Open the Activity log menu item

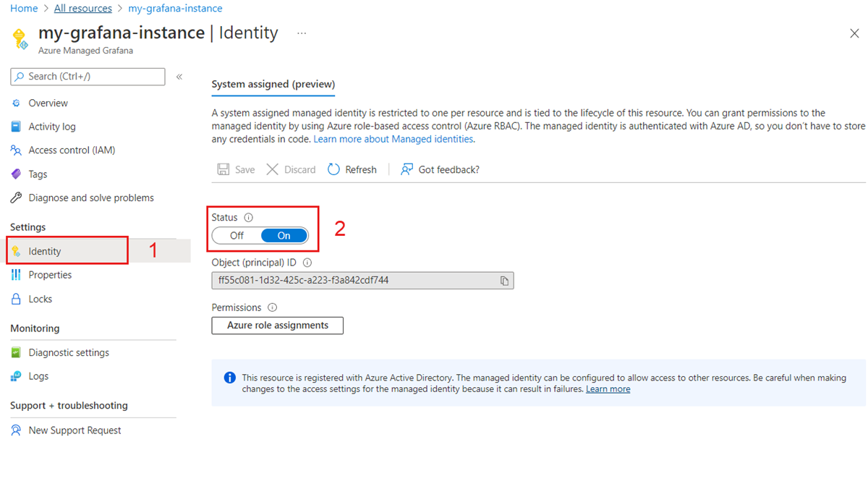pyautogui.click(x=51, y=127)
